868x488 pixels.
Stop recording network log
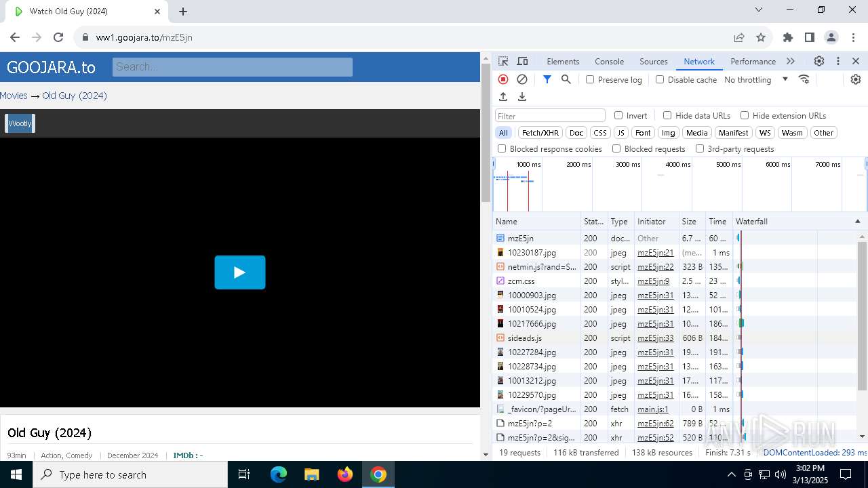point(503,79)
